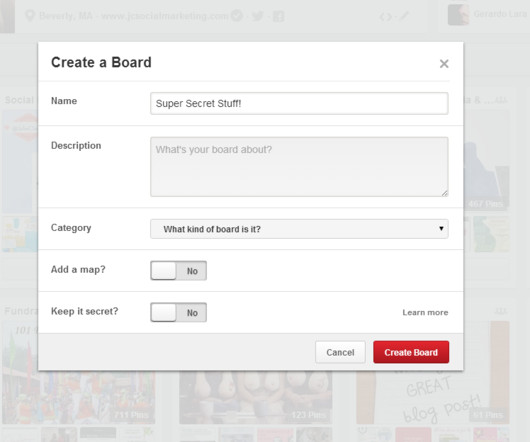Open the great blog post board thumbnail
This screenshot has width=530, height=442.
point(433,397)
